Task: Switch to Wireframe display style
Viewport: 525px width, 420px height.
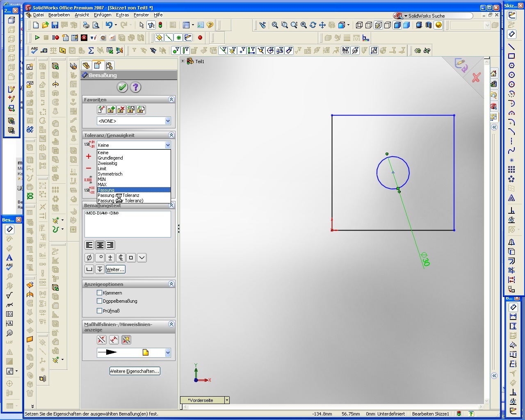Action: pyautogui.click(x=359, y=25)
